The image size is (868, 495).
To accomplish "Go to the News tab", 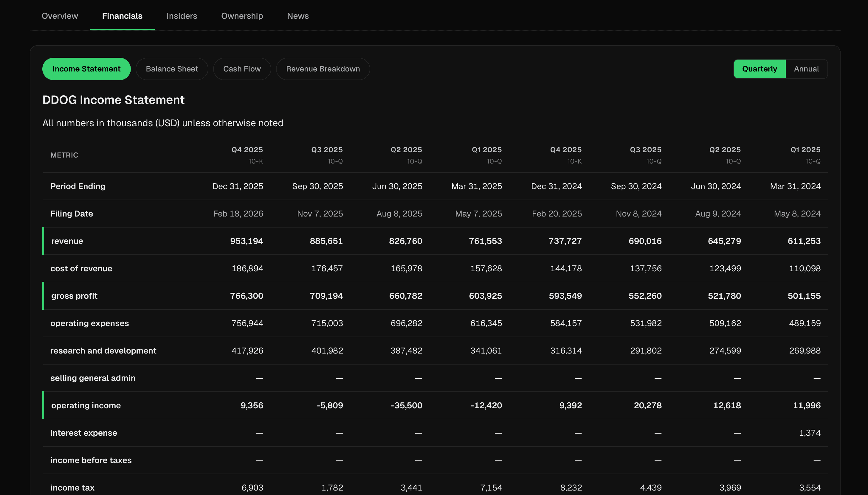I will point(298,16).
